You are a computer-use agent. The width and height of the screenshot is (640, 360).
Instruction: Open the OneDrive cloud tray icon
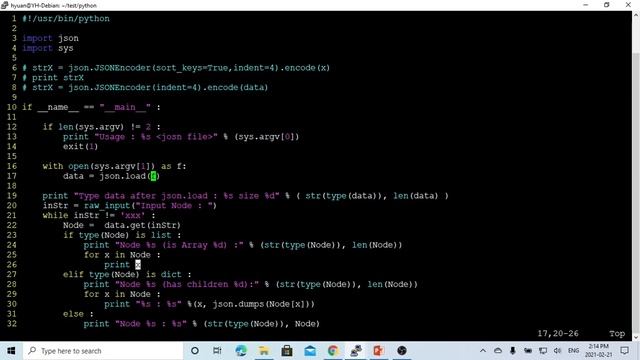(x=498, y=351)
